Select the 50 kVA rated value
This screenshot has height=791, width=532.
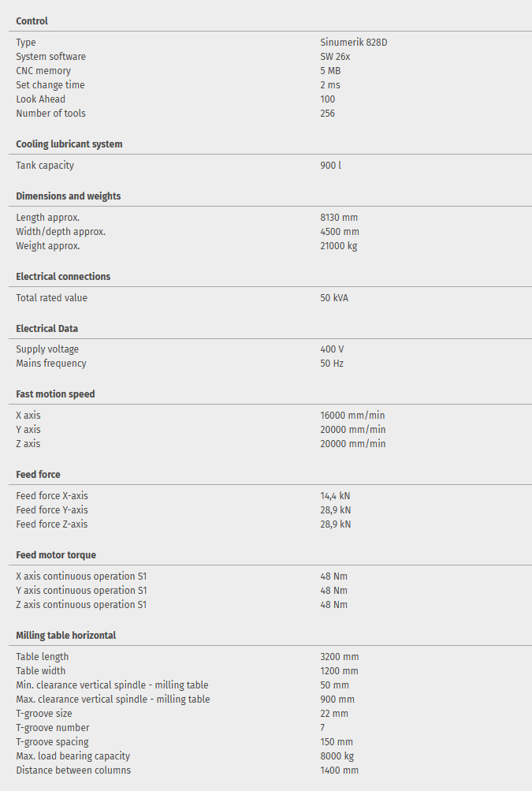click(x=334, y=298)
